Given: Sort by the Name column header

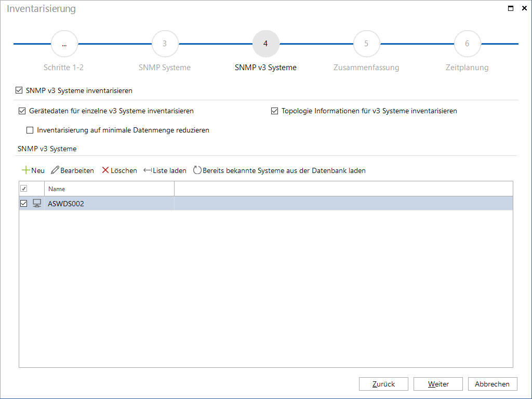Looking at the screenshot, I should tap(109, 189).
